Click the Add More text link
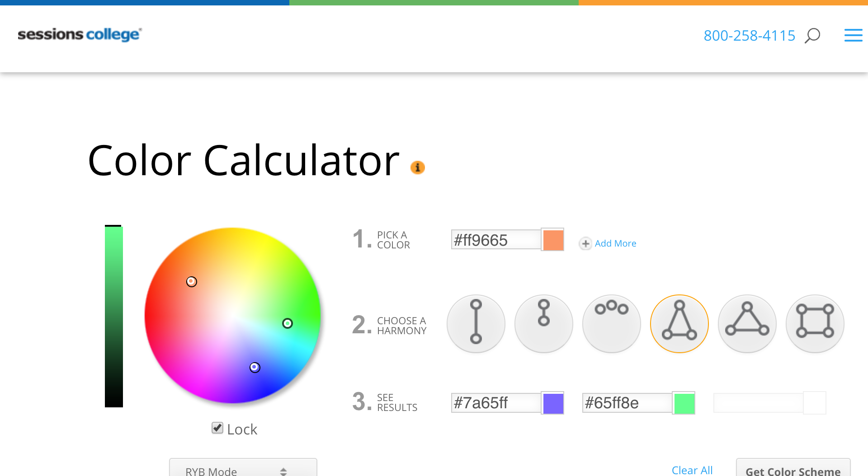Screen dimensions: 868x476 615,243
